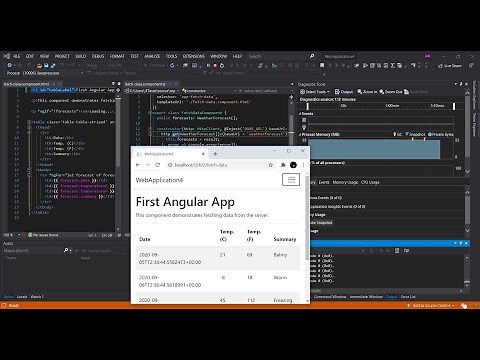Open the DEBUG menu
Image resolution: width=480 pixels, height=360 pixels.
coord(98,56)
